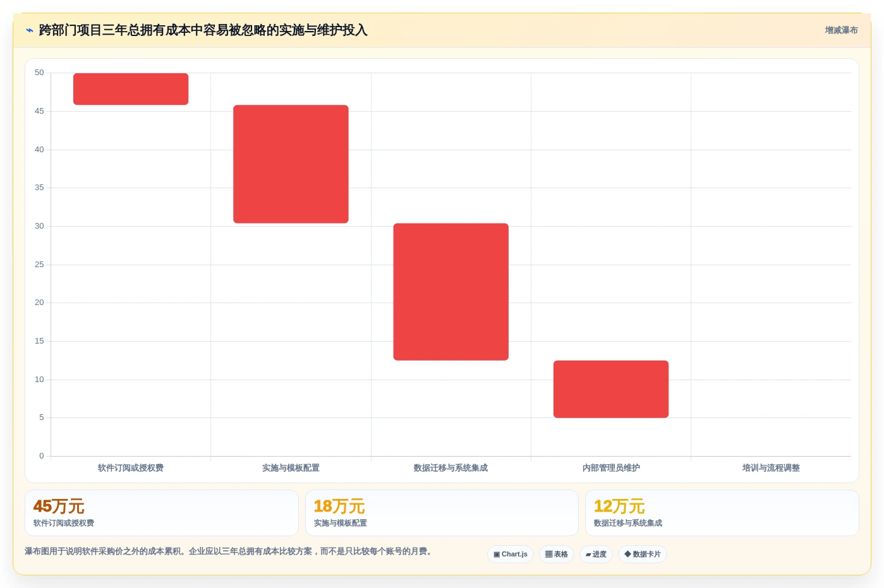Click the y-axis value 50
884x588 pixels.
[x=39, y=73]
